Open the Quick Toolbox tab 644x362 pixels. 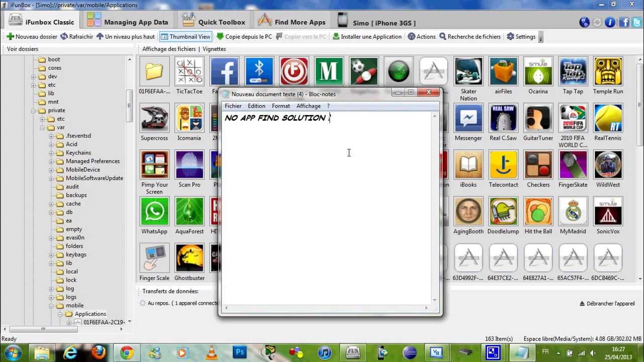pos(213,21)
